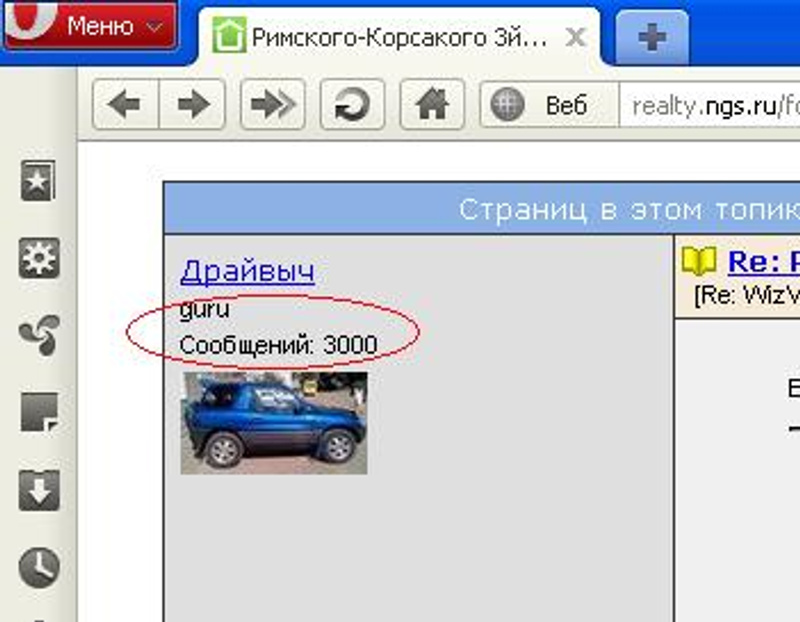Open the Opera Меню button
This screenshot has width=800, height=622.
91,24
